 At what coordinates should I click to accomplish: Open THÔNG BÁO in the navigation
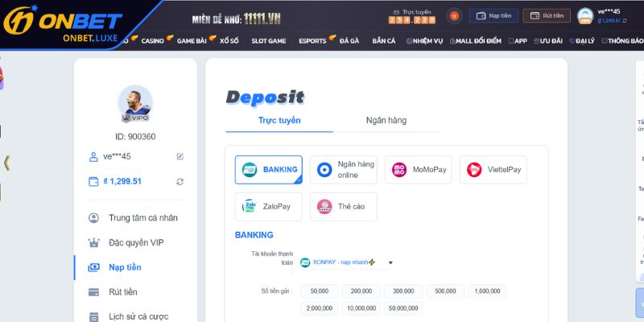pos(622,41)
